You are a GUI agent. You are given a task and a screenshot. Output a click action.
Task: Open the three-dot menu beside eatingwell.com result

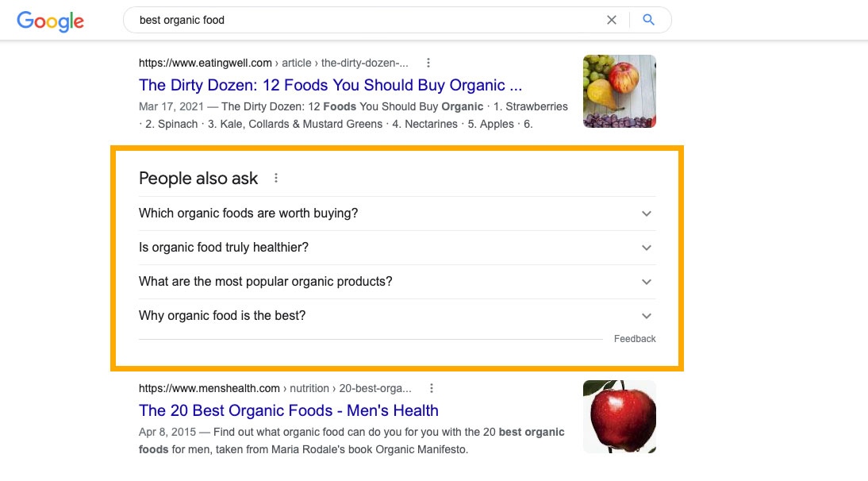pyautogui.click(x=428, y=63)
